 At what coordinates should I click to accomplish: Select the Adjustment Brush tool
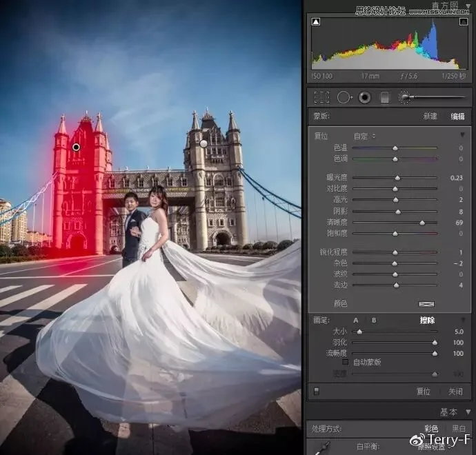point(433,97)
